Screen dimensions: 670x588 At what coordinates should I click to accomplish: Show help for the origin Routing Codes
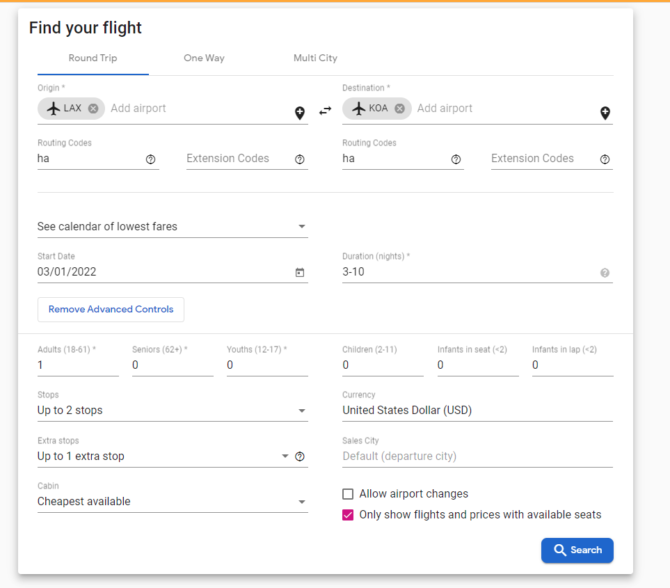(150, 159)
